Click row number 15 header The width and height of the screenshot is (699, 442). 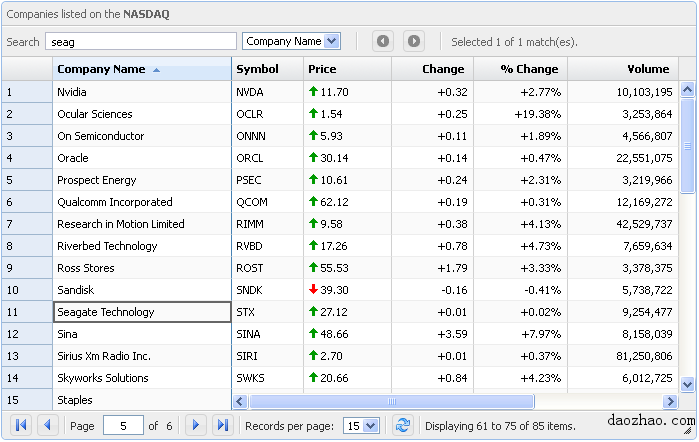coord(27,400)
